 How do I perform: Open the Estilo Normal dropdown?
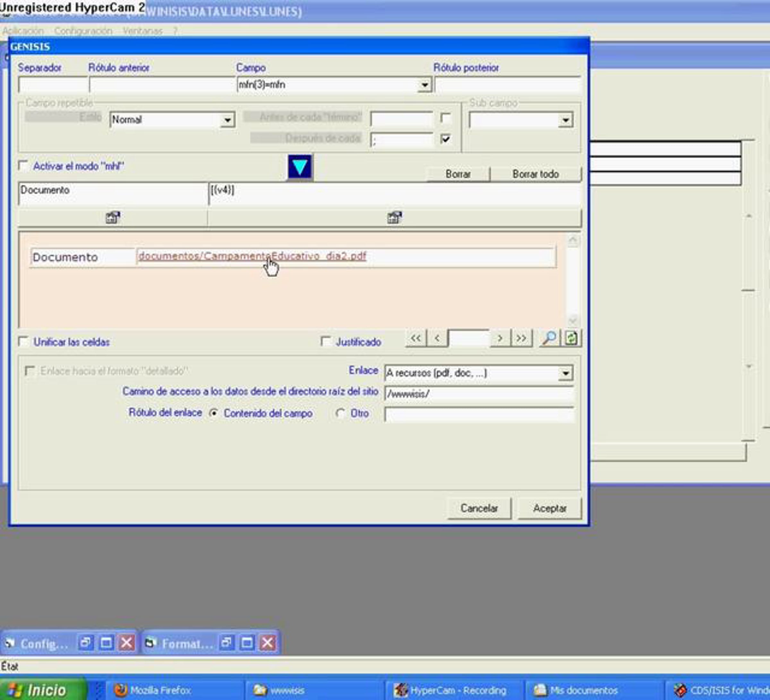(227, 120)
